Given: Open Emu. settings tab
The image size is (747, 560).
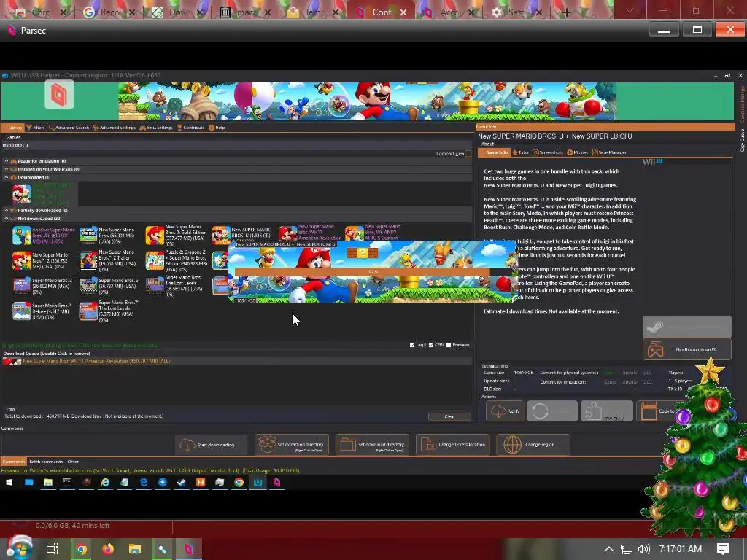Looking at the screenshot, I should coord(156,128).
